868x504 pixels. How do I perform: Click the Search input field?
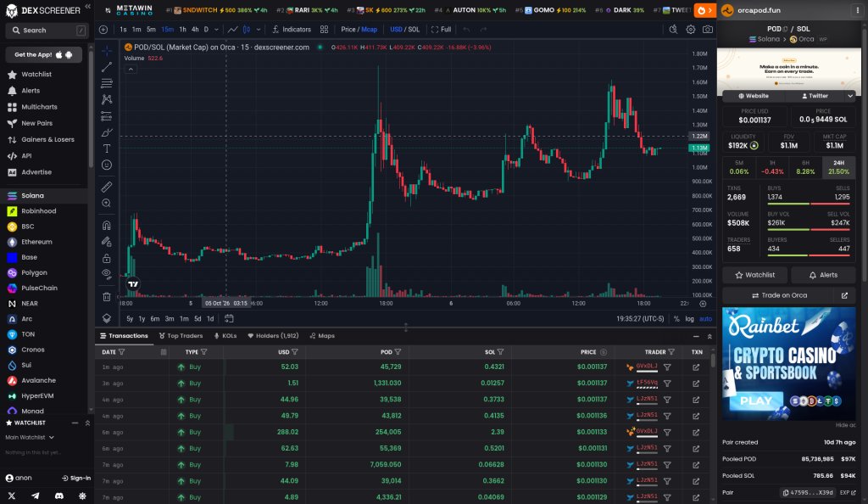[47, 31]
